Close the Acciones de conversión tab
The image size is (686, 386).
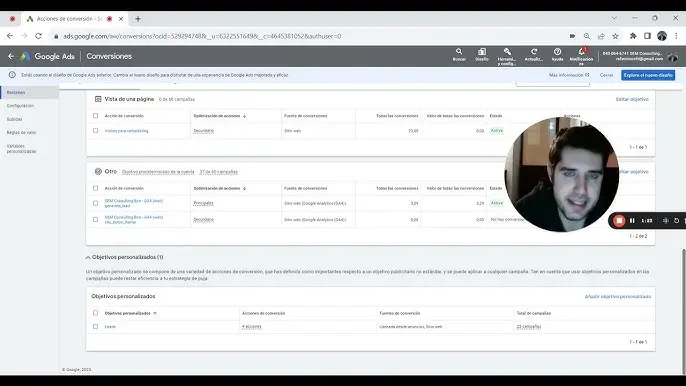pyautogui.click(x=121, y=19)
